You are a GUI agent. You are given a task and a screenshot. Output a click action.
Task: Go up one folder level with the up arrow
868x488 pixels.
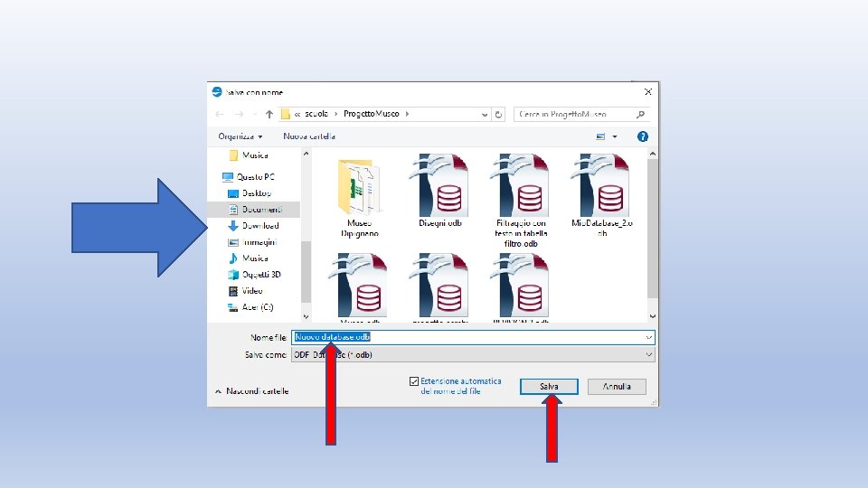(269, 114)
